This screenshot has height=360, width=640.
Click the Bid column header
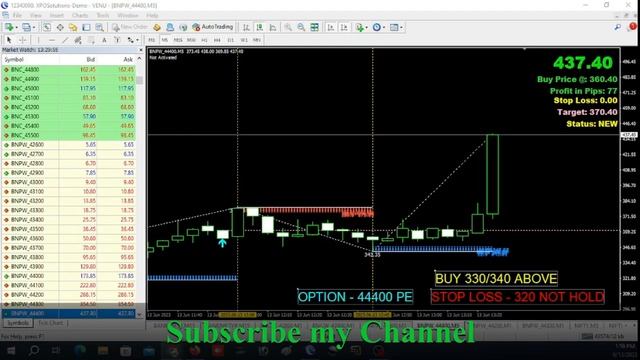click(x=78, y=60)
